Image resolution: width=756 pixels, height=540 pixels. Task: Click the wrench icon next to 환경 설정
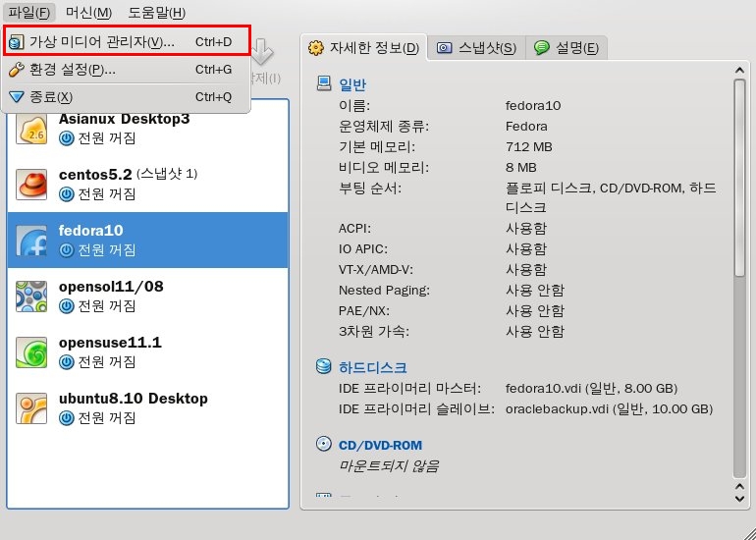[x=17, y=70]
